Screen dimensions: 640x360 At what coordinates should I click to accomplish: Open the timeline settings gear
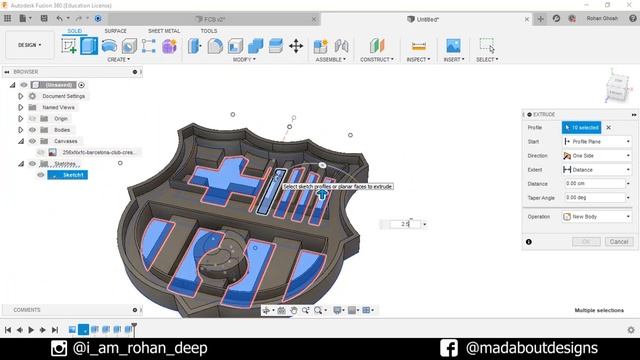[631, 330]
